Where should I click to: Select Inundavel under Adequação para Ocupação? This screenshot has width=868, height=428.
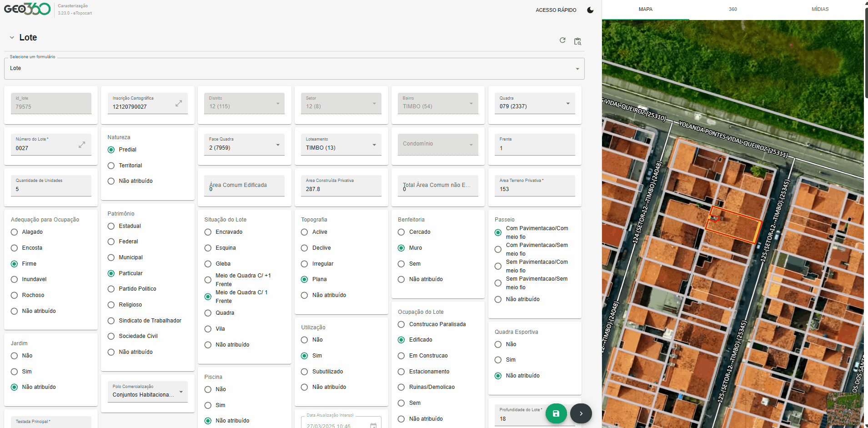[14, 279]
